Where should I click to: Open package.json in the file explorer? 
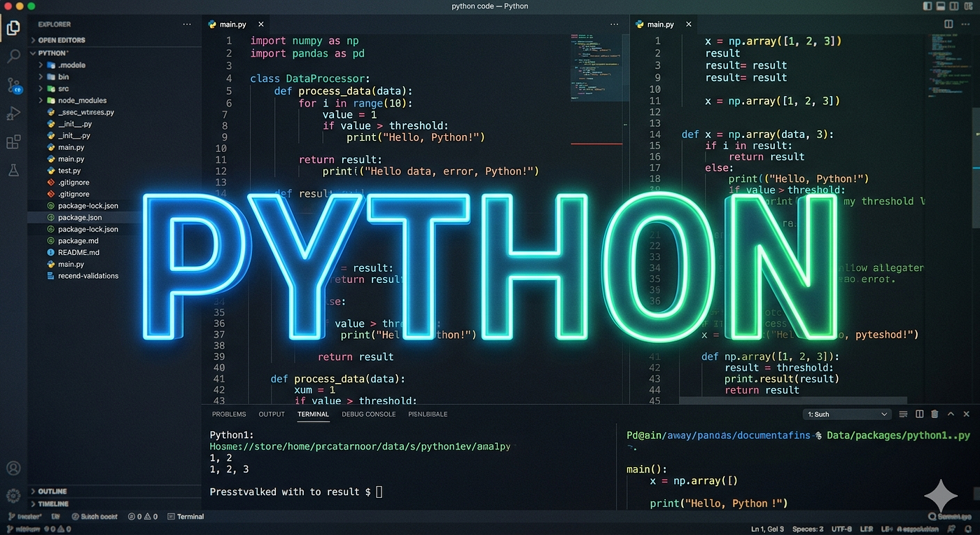pos(115,218)
